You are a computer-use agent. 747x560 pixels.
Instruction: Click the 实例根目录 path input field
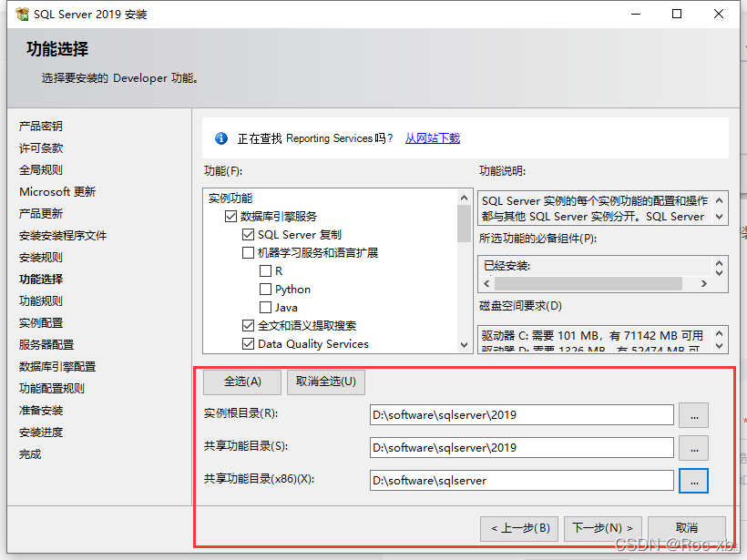coord(521,415)
